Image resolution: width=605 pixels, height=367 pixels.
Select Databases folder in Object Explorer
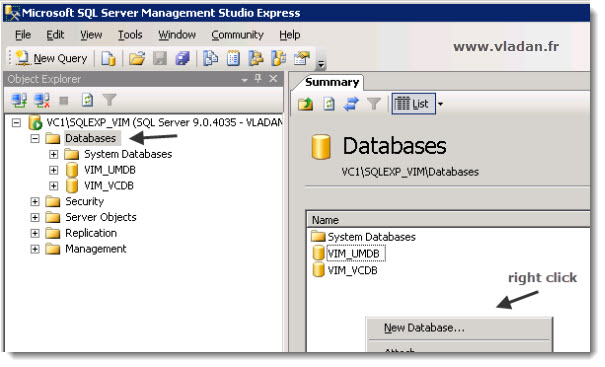coord(91,138)
